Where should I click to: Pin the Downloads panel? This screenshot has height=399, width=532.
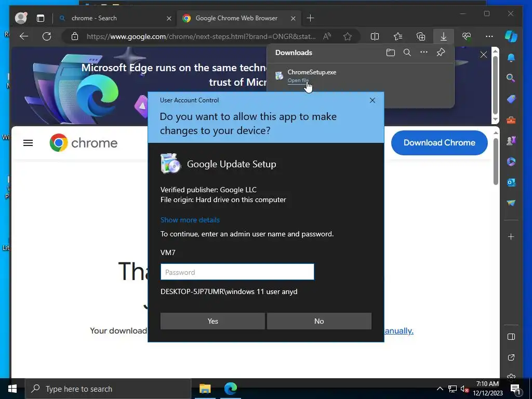coord(441,52)
